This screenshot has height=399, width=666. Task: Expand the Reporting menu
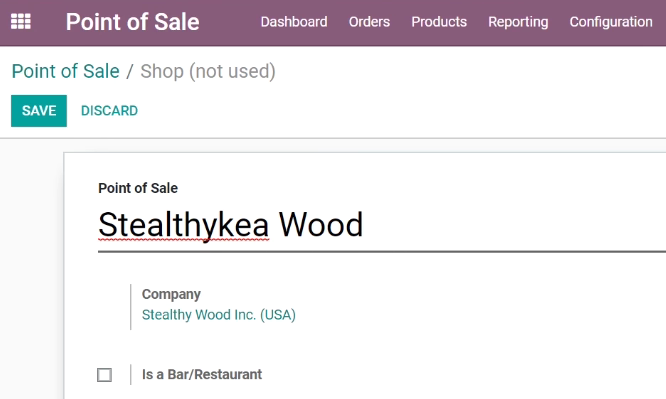pos(518,22)
